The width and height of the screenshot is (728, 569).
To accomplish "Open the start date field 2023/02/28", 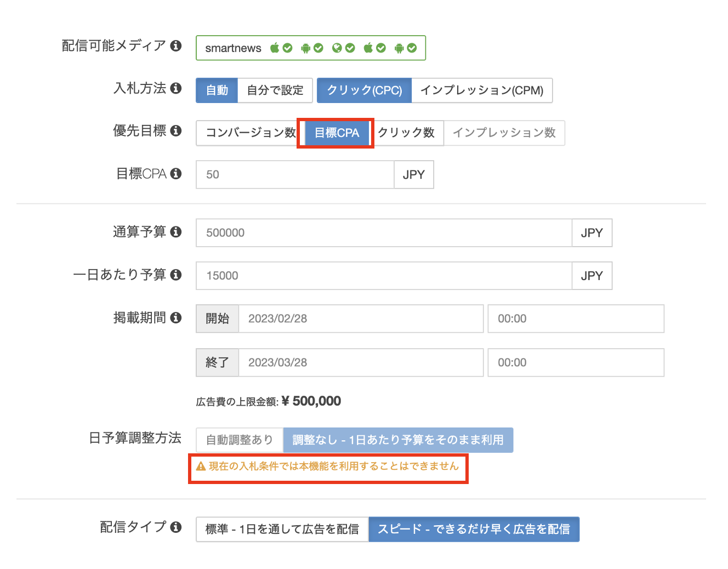I will [360, 318].
